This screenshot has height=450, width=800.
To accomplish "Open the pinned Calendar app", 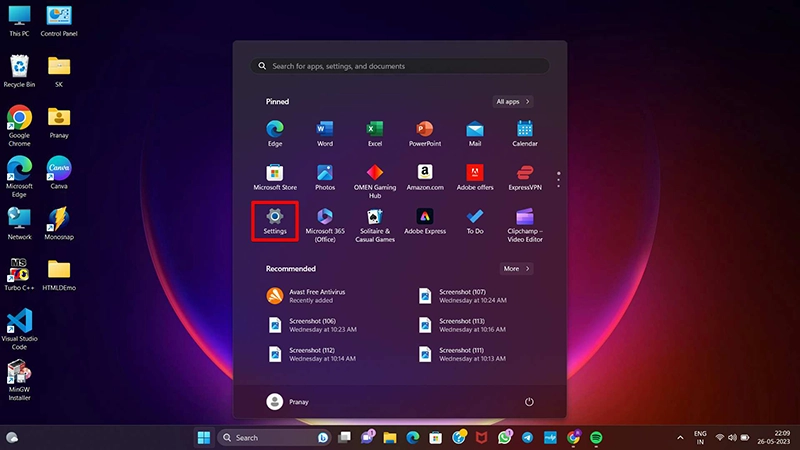I will pyautogui.click(x=524, y=134).
